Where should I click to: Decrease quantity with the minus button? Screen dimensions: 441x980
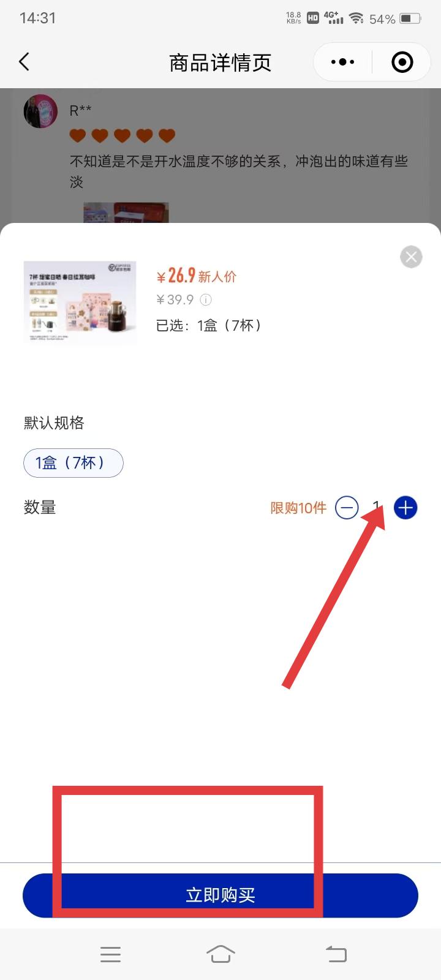click(347, 508)
